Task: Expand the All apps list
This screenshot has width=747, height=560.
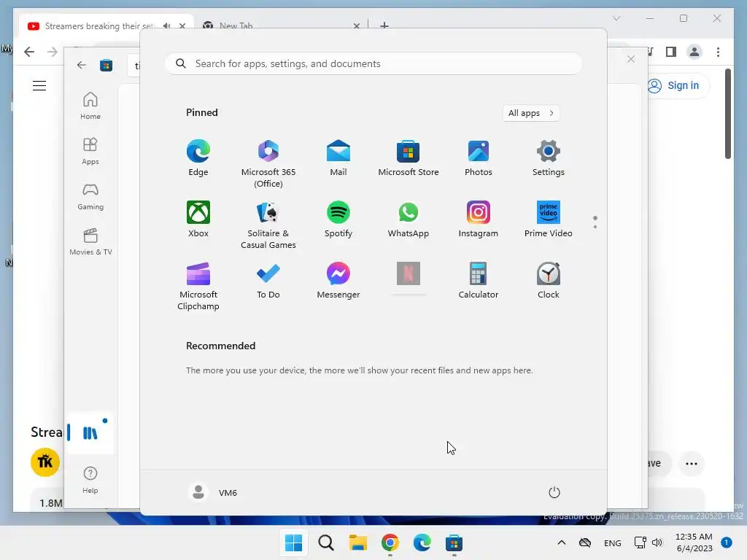Action: point(531,113)
